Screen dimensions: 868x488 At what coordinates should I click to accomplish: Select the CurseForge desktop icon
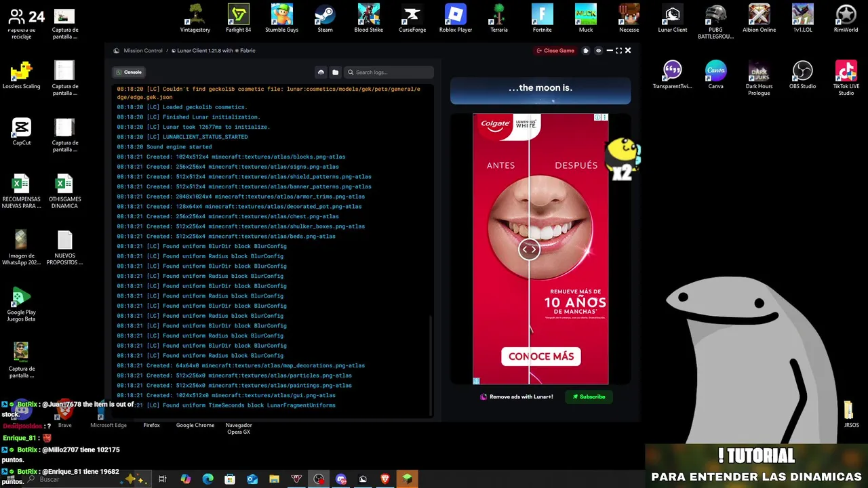click(x=412, y=18)
